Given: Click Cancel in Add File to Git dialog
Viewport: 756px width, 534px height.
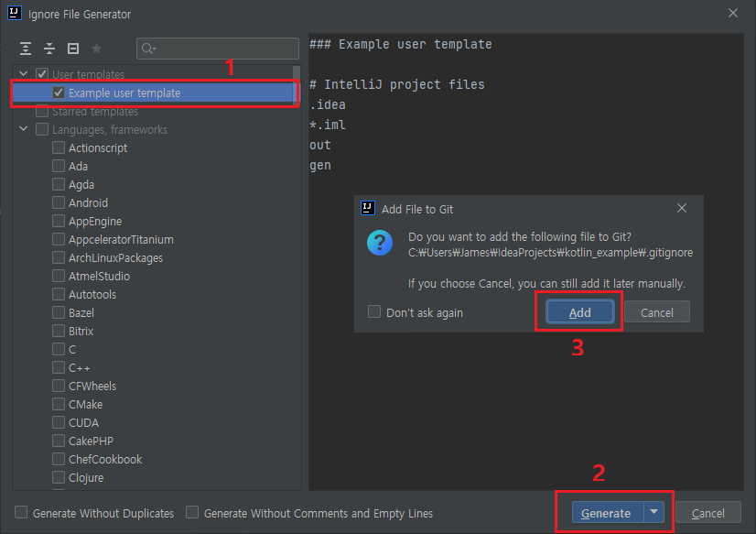Looking at the screenshot, I should [656, 312].
